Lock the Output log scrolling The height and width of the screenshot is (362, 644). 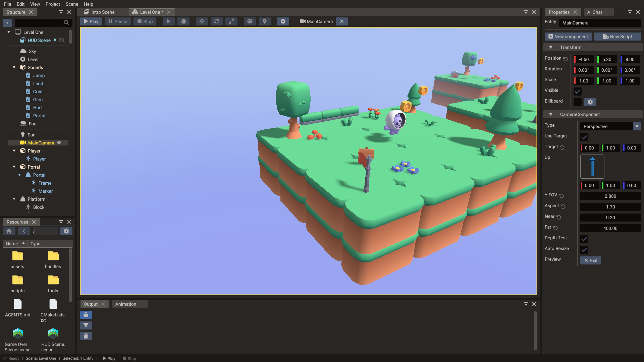[x=86, y=315]
